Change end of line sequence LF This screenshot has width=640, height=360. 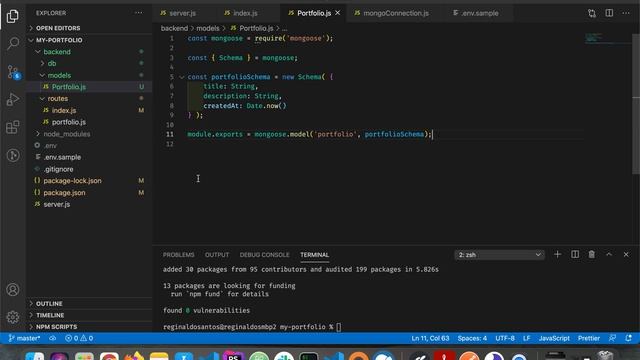pos(527,338)
